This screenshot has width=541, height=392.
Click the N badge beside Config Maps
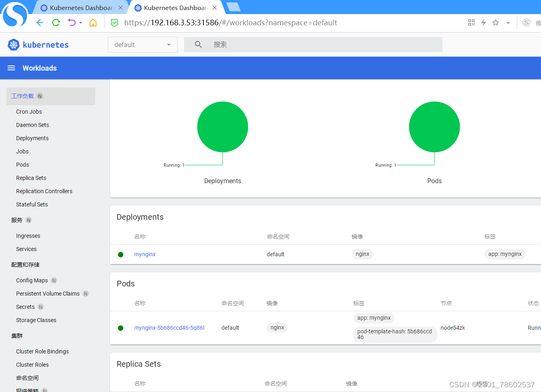pos(54,280)
